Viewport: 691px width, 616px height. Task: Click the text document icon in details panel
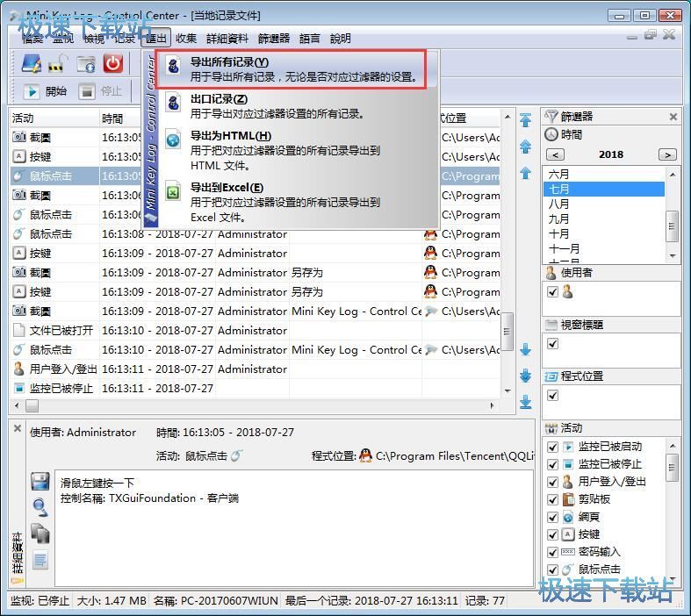[x=40, y=560]
